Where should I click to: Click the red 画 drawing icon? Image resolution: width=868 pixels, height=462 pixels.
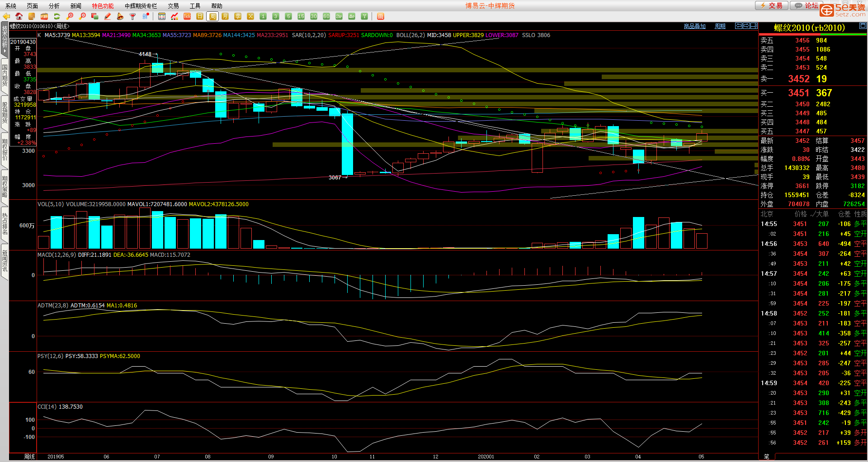click(381, 16)
